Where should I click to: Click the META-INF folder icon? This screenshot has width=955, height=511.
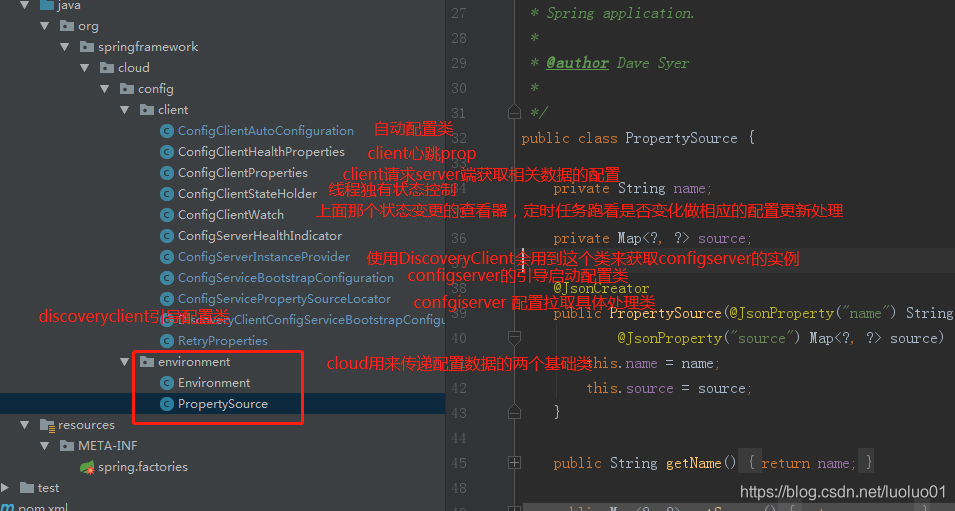(67, 446)
